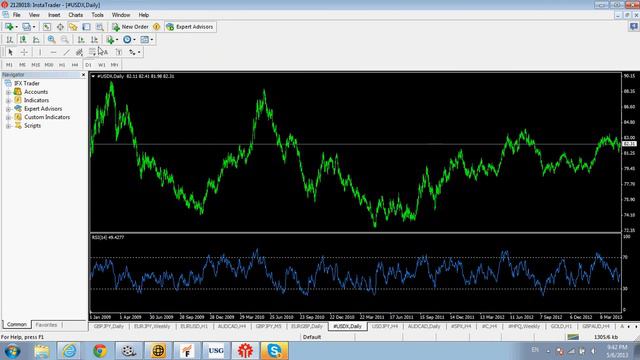This screenshot has height=360, width=640.
Task: Select the Fibonacci retracement tool
Action: [92, 52]
